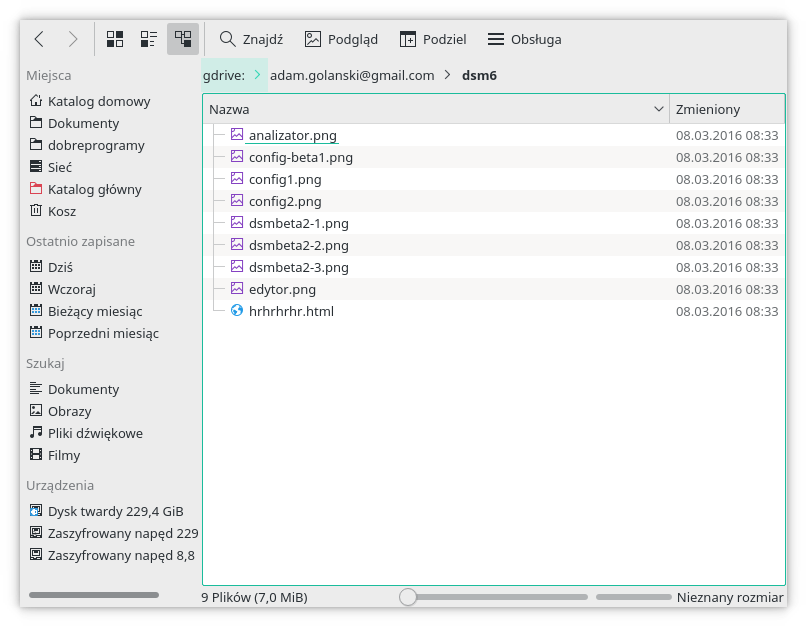Expand the chevron before dsm6
The image size is (807, 627).
448,75
